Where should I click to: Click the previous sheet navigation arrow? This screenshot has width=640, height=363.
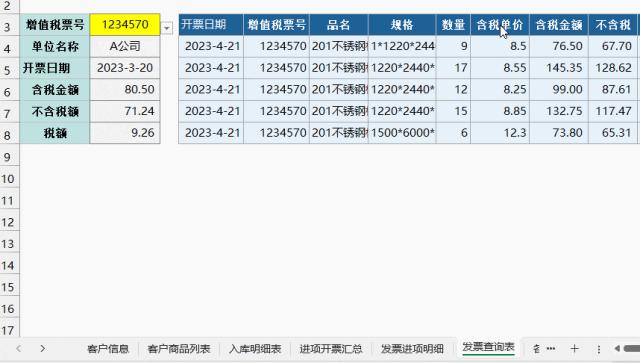(x=18, y=349)
